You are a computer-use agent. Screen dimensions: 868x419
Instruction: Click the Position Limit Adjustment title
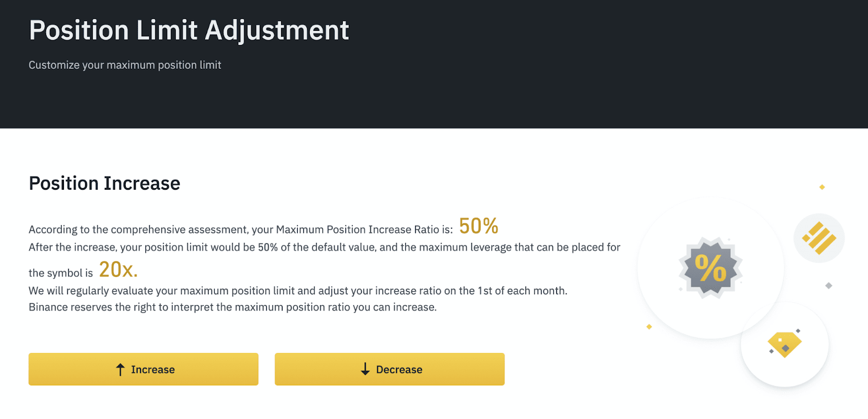[x=189, y=30]
